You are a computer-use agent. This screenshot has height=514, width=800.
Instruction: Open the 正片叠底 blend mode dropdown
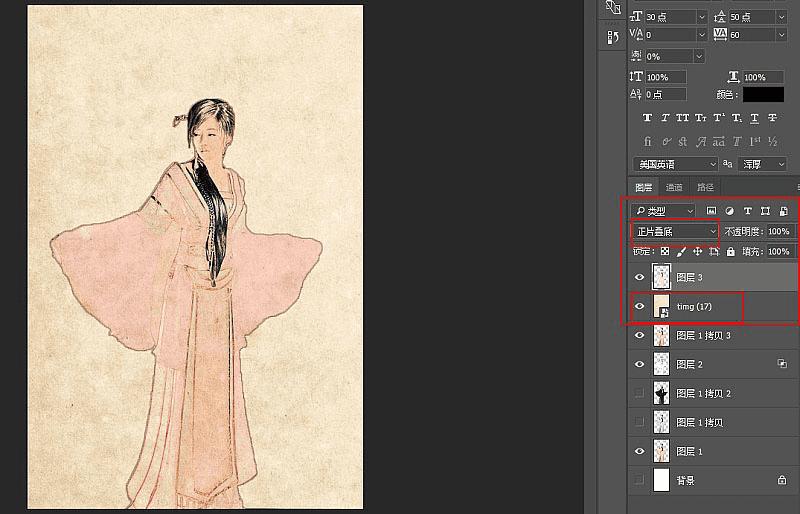click(676, 232)
